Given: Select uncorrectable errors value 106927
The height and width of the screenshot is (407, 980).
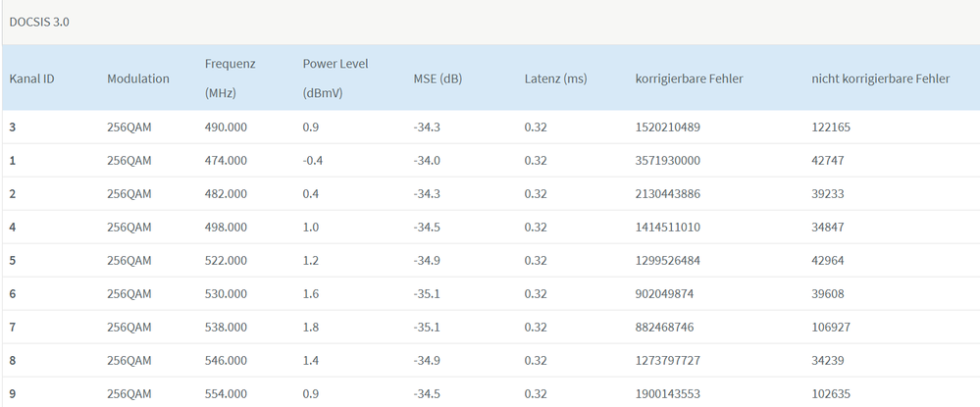Looking at the screenshot, I should pyautogui.click(x=832, y=327).
